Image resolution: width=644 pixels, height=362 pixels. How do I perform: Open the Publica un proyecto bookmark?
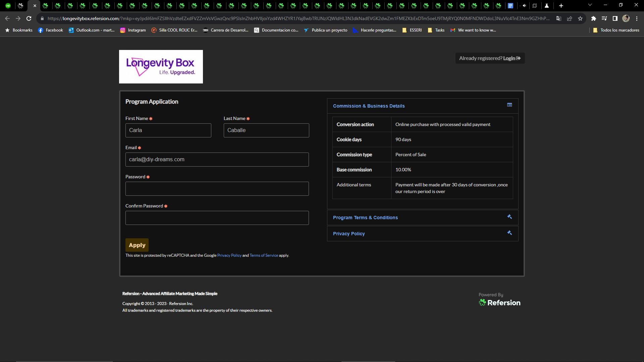click(326, 30)
